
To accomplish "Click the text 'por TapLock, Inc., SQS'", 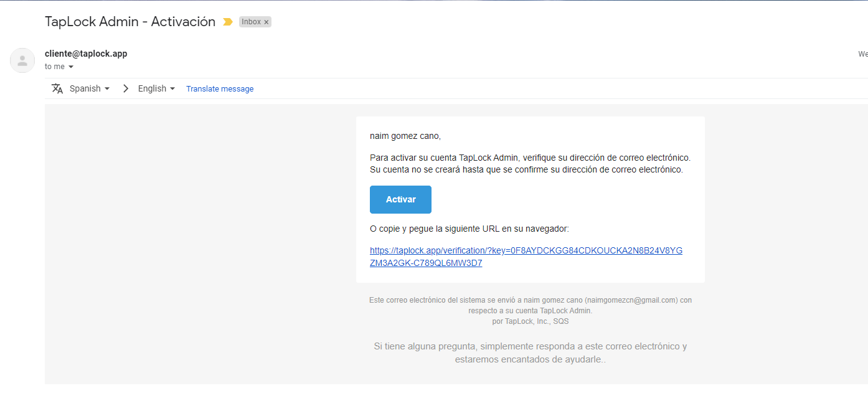I will [530, 321].
